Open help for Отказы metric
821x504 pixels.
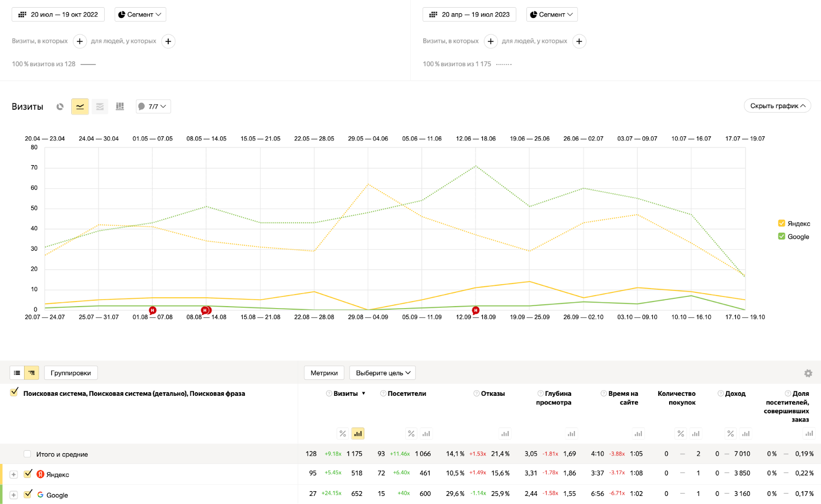click(476, 393)
